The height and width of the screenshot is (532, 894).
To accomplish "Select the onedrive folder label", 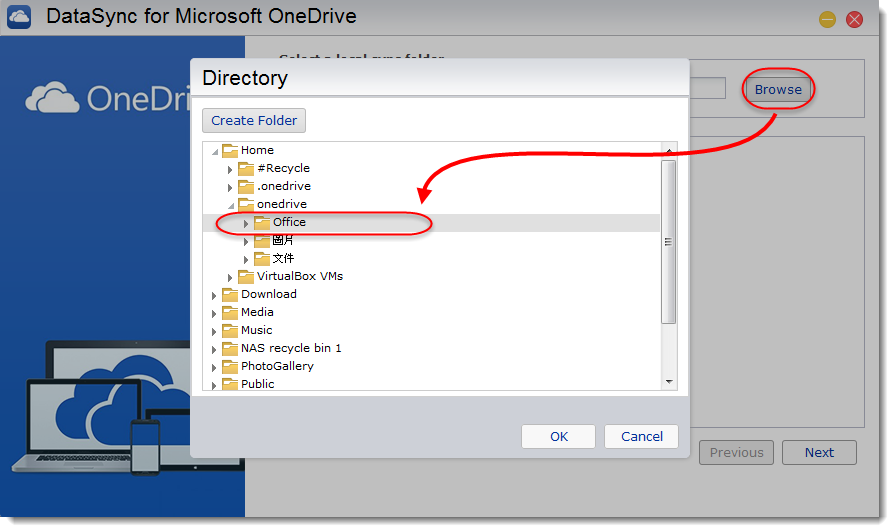I will pos(282,204).
